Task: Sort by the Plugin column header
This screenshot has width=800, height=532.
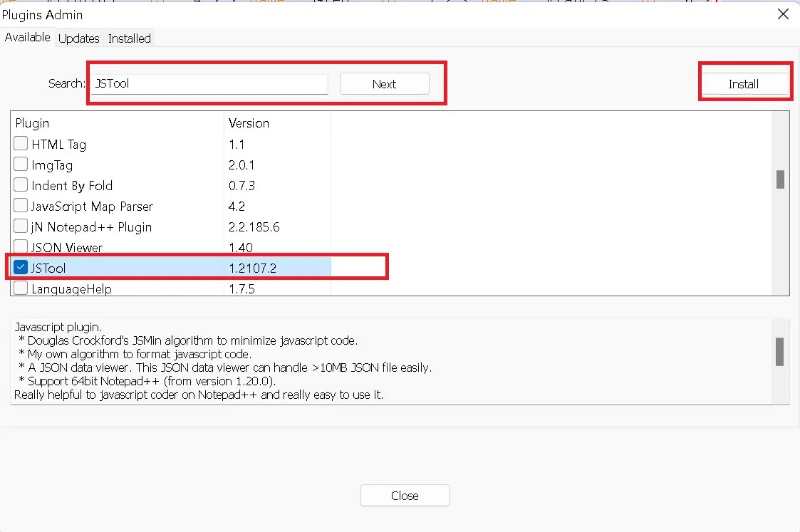Action: (x=32, y=123)
